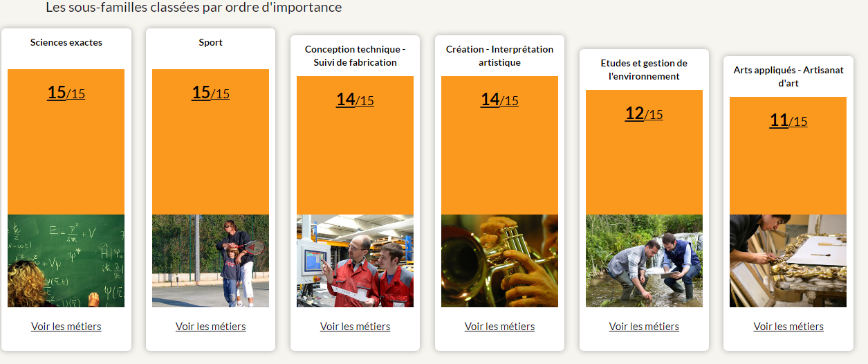Click the factory workers photo in red uniforms
This screenshot has width=868, height=364.
[355, 261]
